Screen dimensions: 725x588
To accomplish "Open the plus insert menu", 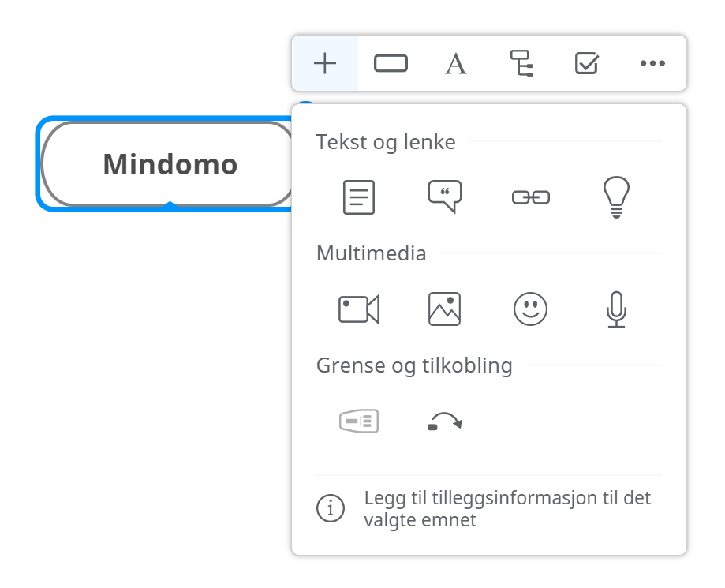I will tap(325, 63).
